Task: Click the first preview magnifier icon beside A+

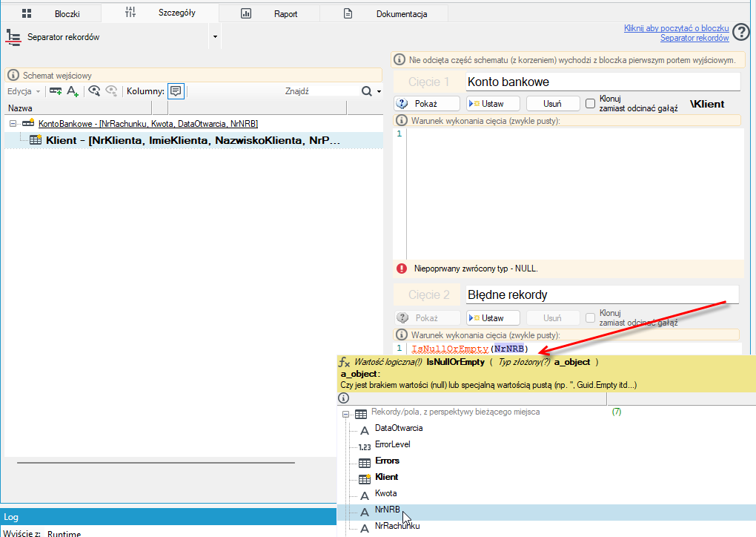Action: tap(94, 90)
